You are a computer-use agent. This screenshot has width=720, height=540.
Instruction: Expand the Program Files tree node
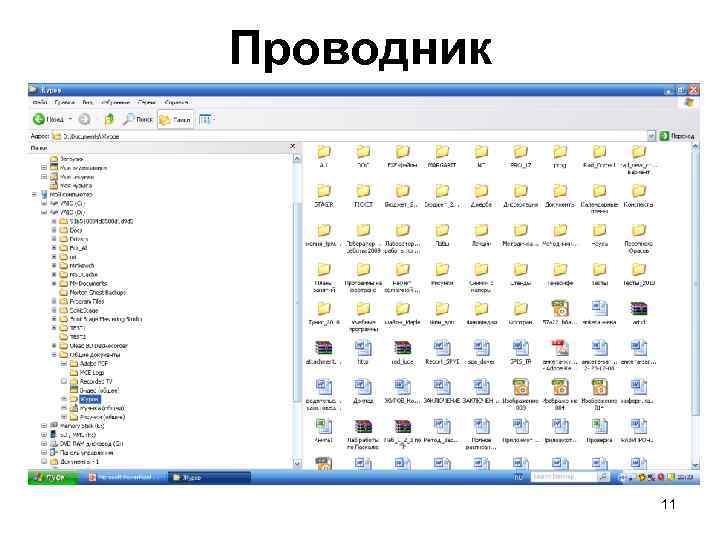tap(54, 301)
